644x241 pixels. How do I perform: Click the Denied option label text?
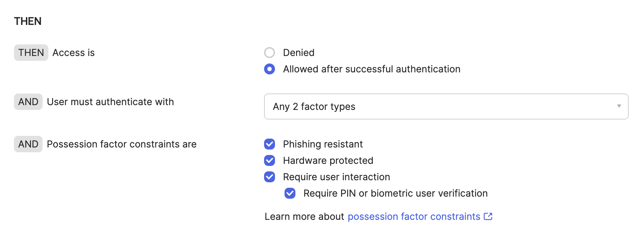(x=298, y=53)
